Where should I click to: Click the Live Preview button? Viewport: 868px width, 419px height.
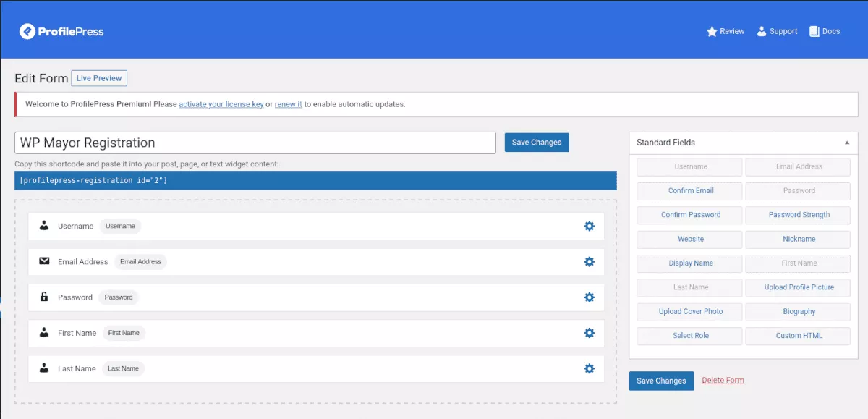coord(99,78)
